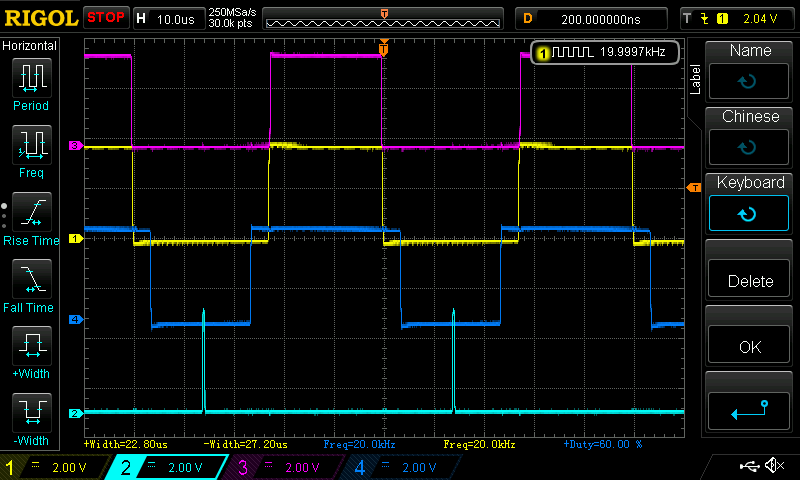Click the muted speaker icon
Viewport: 800px width, 480px height.
pos(774,466)
